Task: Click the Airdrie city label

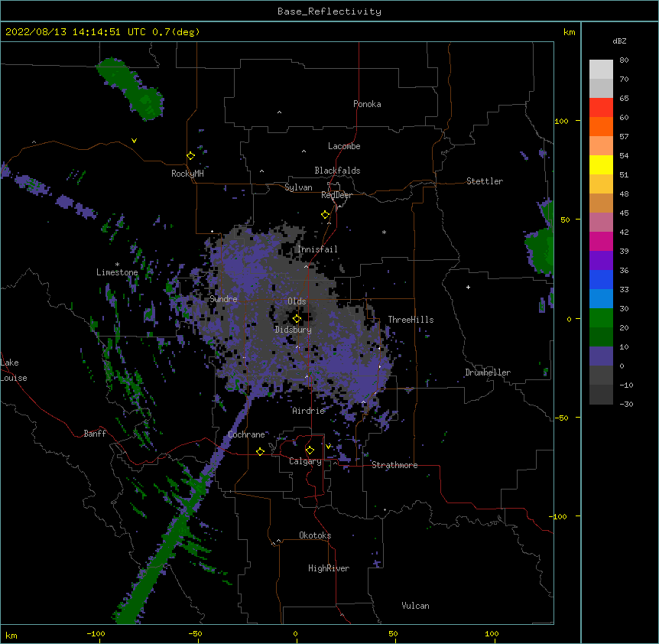Action: (x=309, y=411)
